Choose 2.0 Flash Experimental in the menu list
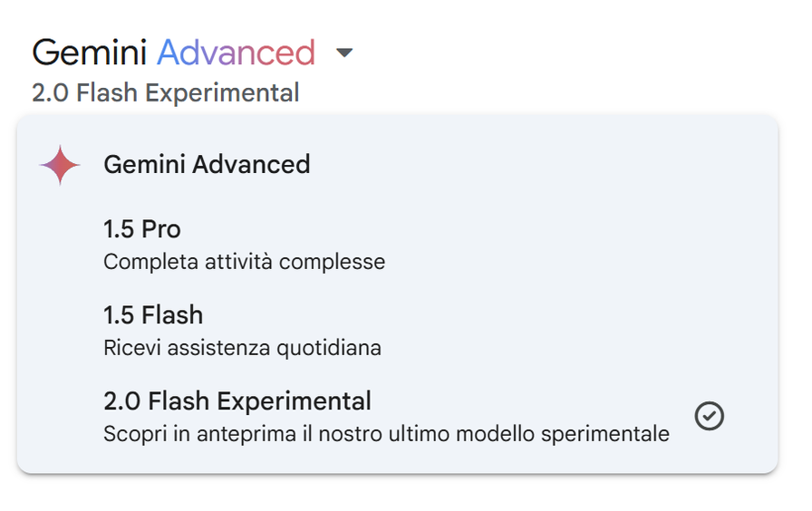 click(x=237, y=401)
